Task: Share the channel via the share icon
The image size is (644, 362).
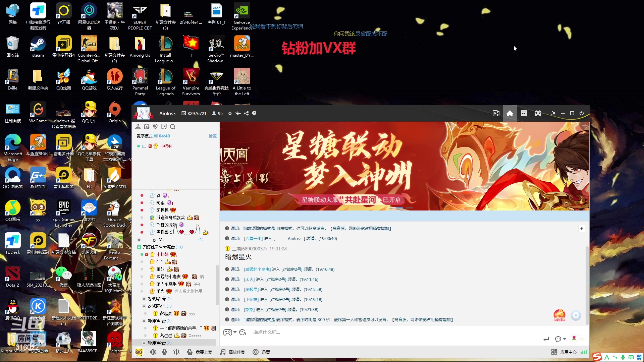Action: tap(246, 113)
